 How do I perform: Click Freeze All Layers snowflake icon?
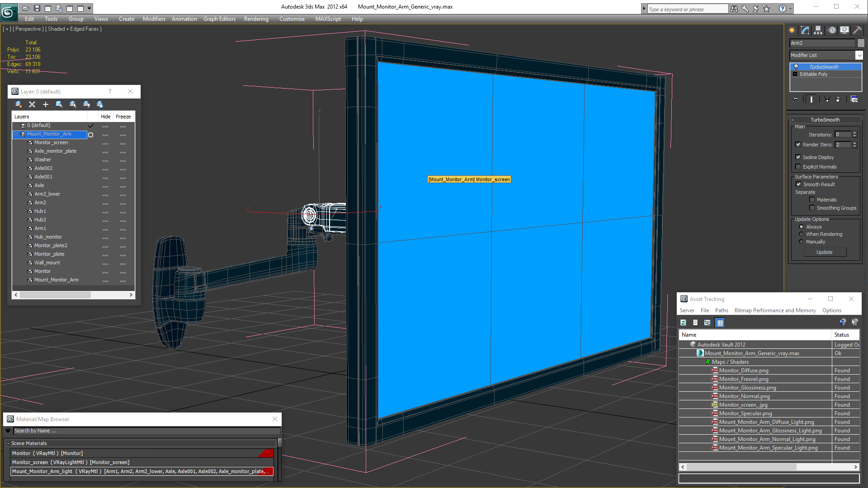point(100,104)
